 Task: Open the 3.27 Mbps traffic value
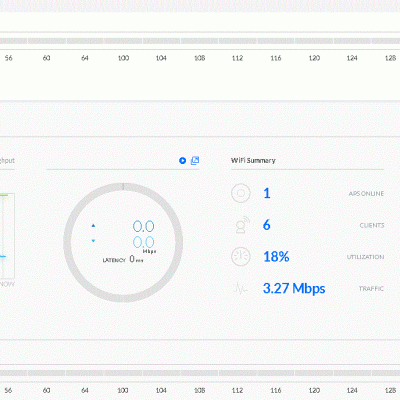[x=294, y=288]
